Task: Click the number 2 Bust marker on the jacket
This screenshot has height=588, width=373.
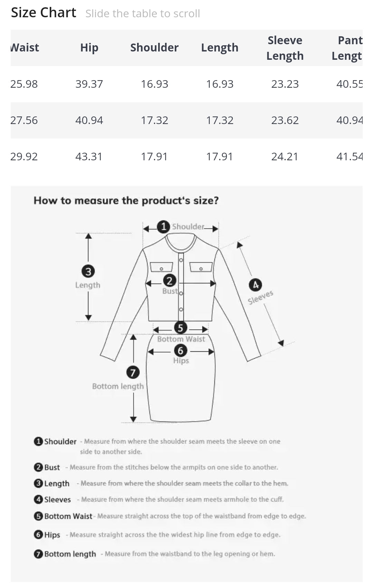Action: (x=169, y=281)
